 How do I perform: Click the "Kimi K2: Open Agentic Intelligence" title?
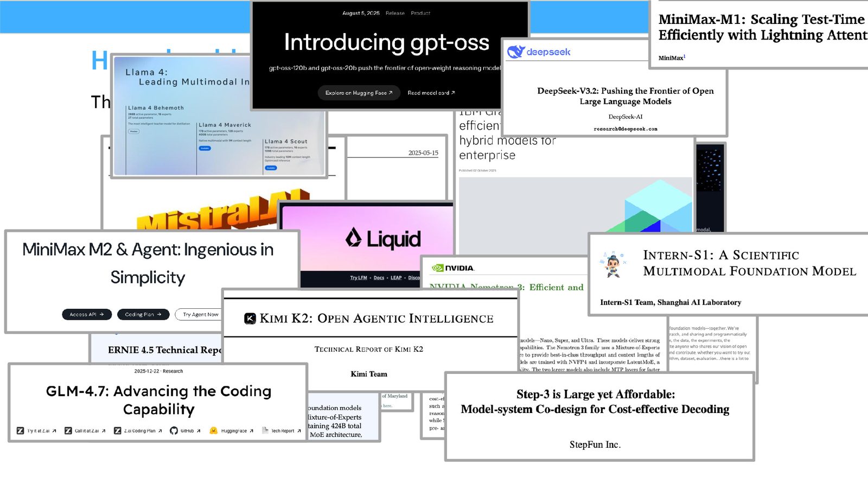click(x=376, y=319)
